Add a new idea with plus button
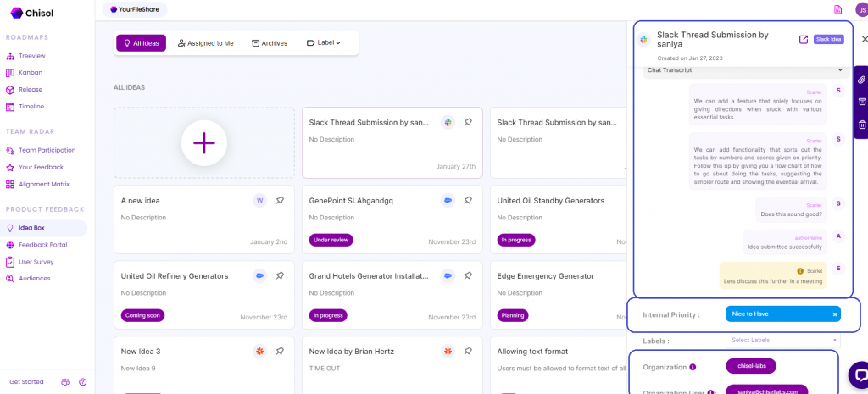This screenshot has height=394, width=868. 204,143
